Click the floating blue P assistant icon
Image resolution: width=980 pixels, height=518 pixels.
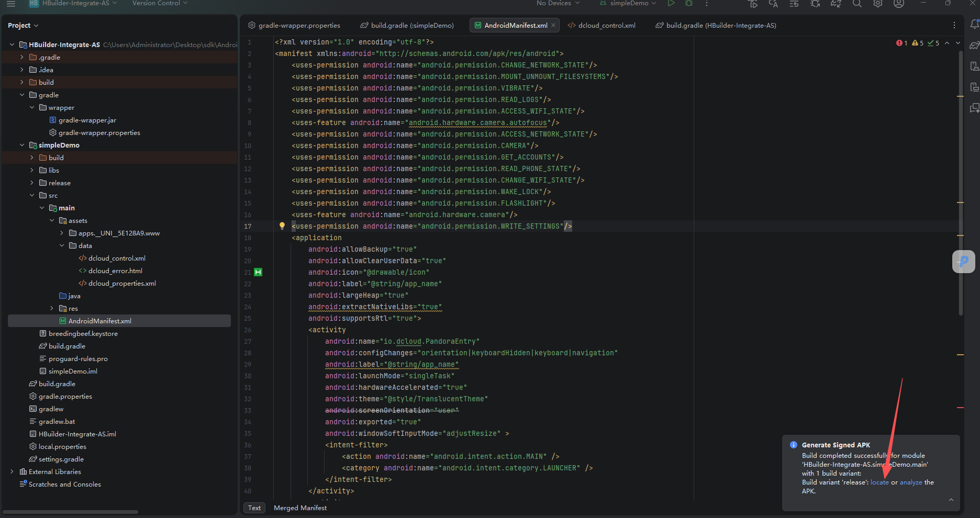963,261
